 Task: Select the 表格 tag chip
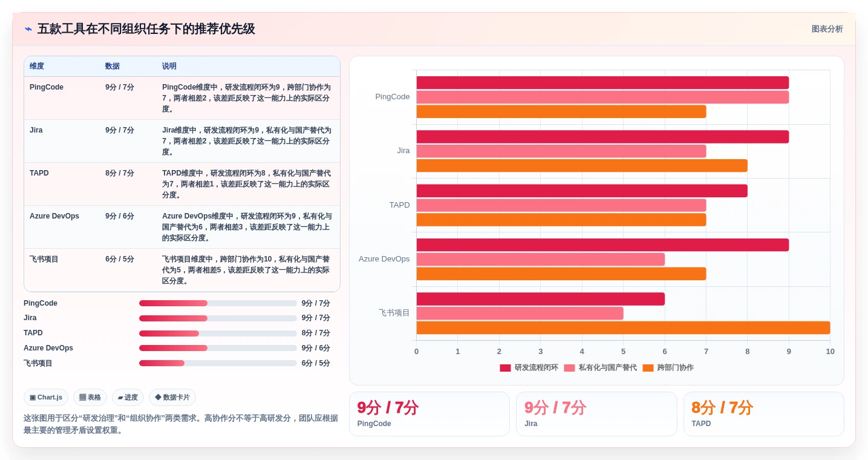click(x=90, y=398)
